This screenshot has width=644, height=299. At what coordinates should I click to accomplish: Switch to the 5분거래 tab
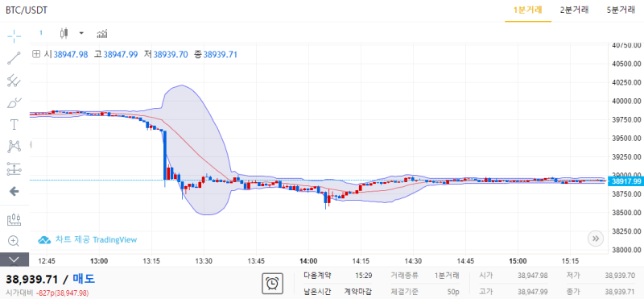621,10
